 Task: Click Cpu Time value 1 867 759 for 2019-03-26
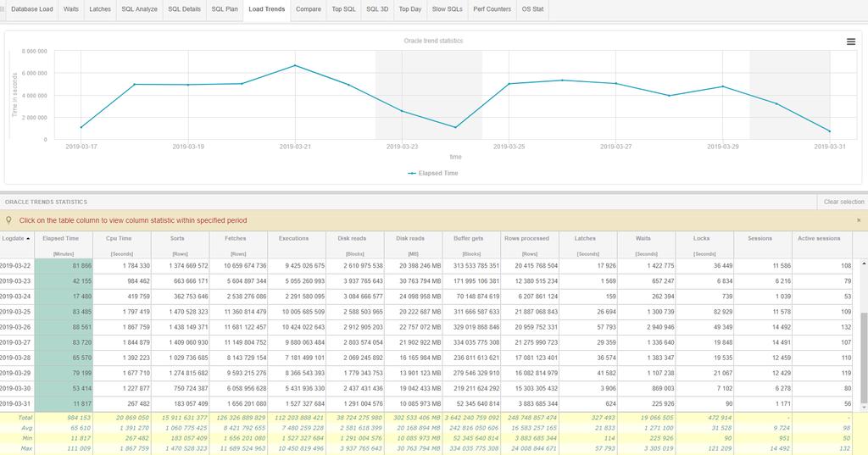tap(134, 327)
